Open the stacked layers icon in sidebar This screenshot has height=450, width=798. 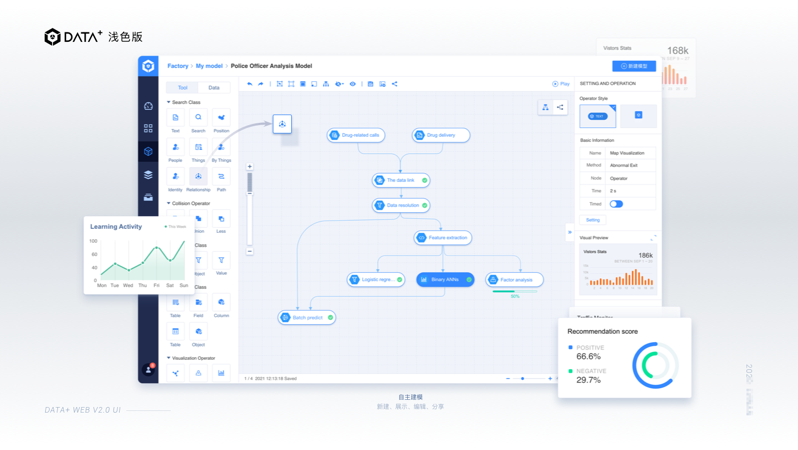coord(148,175)
